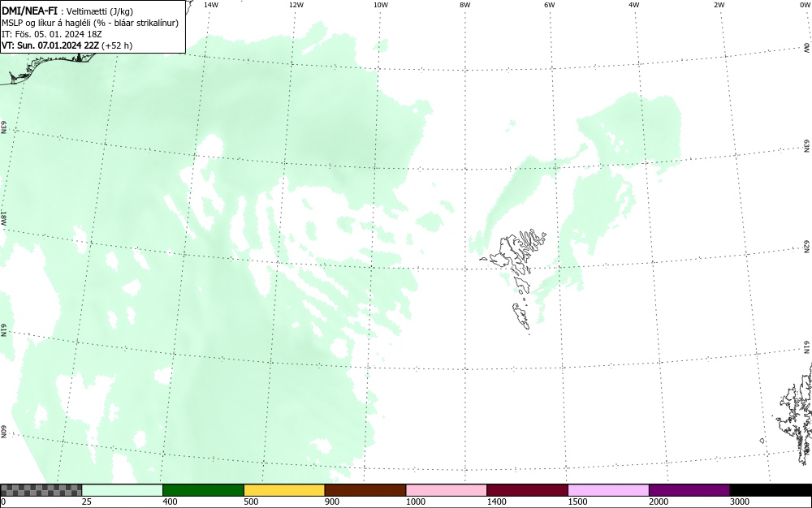Select the 'MSLP og líkur á hagléli' line
The width and height of the screenshot is (812, 508).
pyautogui.click(x=90, y=23)
